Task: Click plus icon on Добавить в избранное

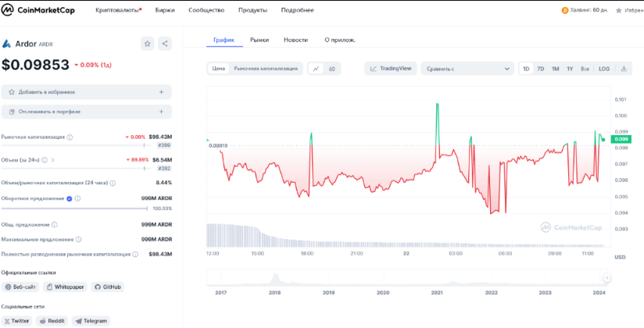Action: pyautogui.click(x=162, y=92)
